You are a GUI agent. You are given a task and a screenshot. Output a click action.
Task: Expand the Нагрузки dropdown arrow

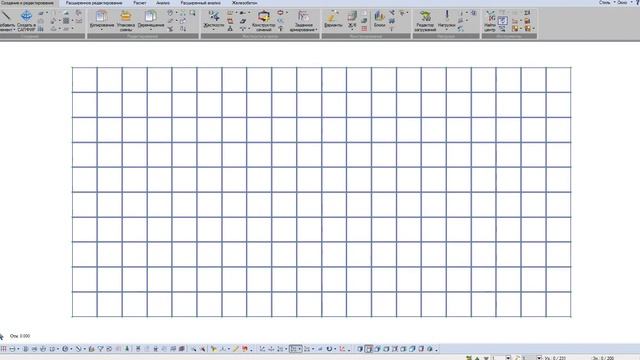[447, 30]
